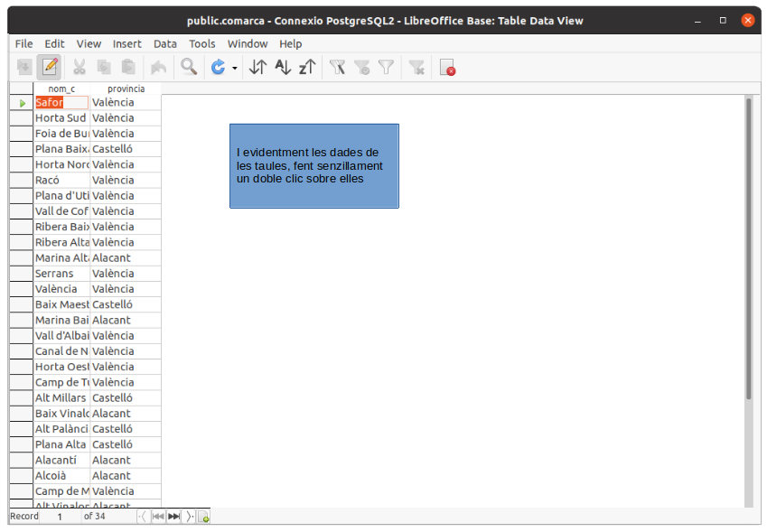Click Castelló next to Plana Baixa
Image resolution: width=767 pixels, height=532 pixels.
coord(126,149)
